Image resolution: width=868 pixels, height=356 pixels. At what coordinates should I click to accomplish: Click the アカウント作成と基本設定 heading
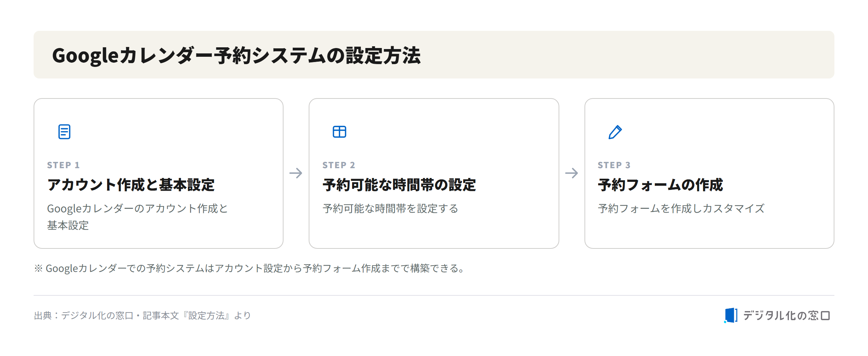[131, 185]
